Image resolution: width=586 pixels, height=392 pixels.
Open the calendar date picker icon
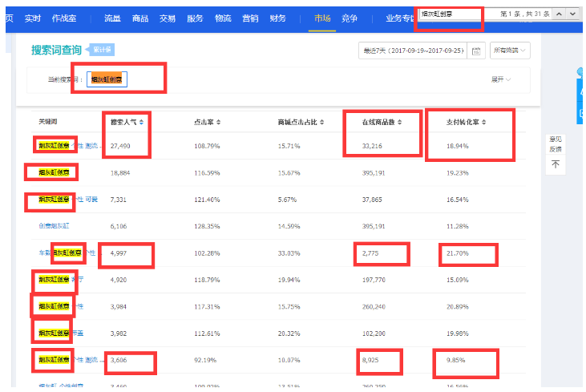(477, 51)
